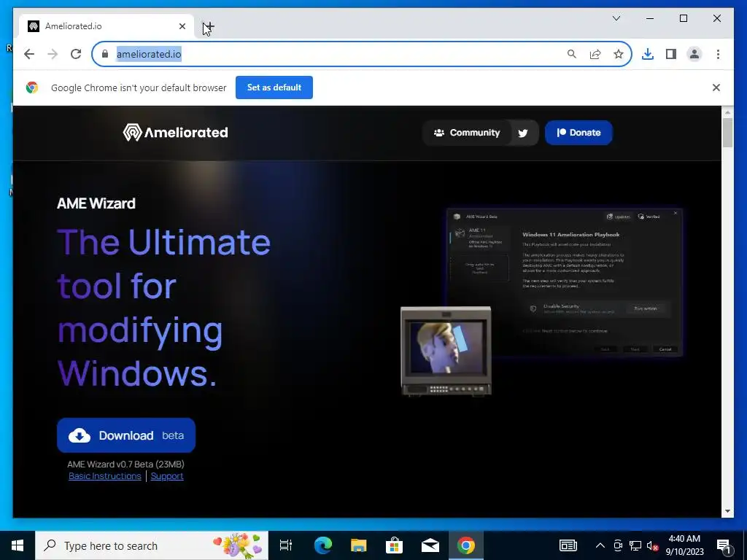Click the Donate button

[x=578, y=133]
